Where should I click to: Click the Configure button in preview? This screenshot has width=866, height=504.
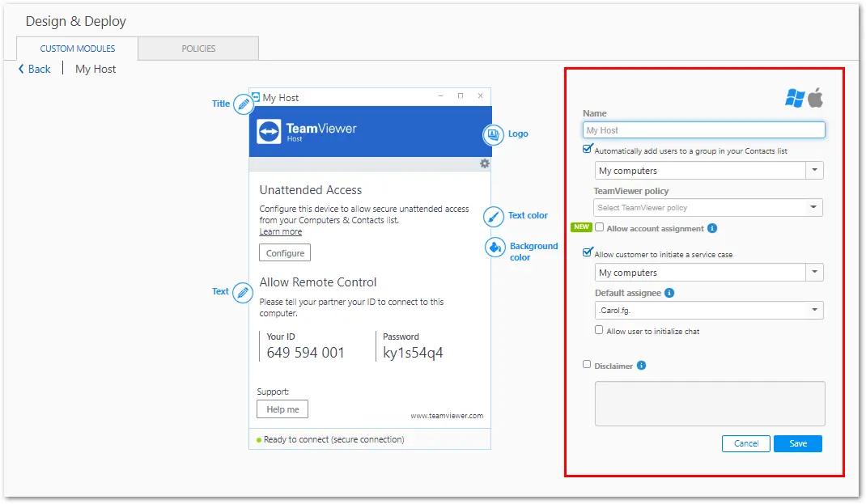coord(285,253)
